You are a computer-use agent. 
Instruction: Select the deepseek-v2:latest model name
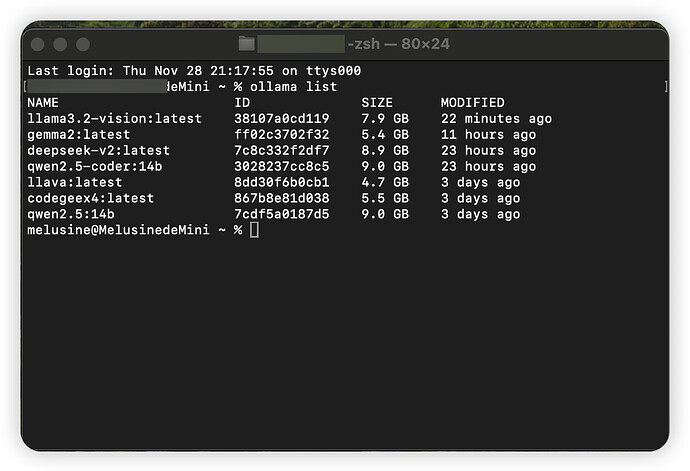click(x=99, y=150)
